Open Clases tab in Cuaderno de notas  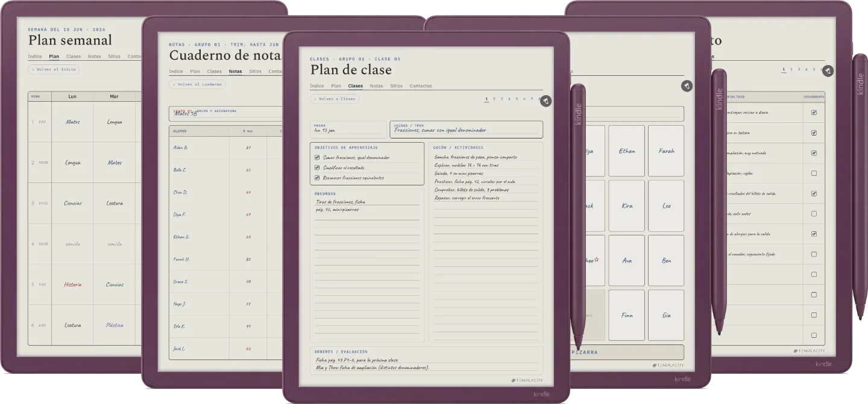click(x=215, y=71)
